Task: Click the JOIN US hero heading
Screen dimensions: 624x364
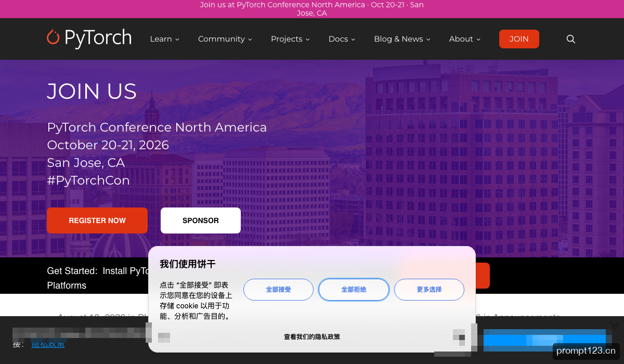Action: [92, 92]
